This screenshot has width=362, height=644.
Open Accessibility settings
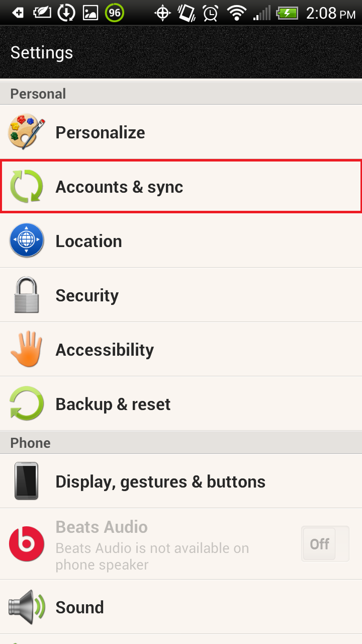coord(181,349)
